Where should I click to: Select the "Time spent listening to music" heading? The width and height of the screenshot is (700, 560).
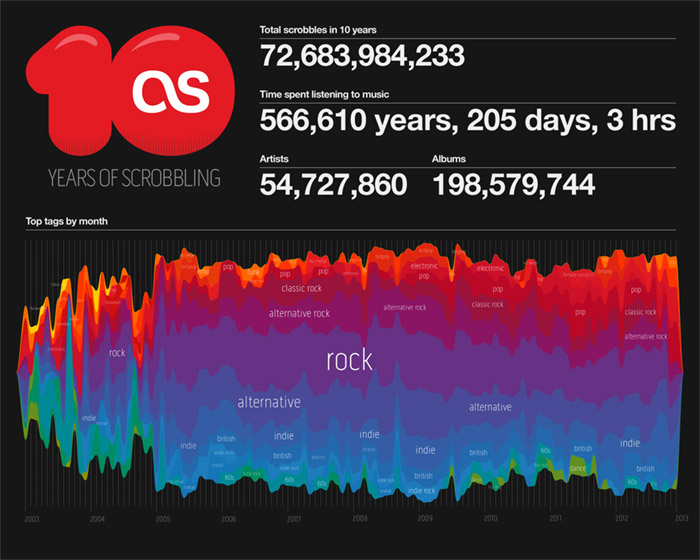(324, 94)
